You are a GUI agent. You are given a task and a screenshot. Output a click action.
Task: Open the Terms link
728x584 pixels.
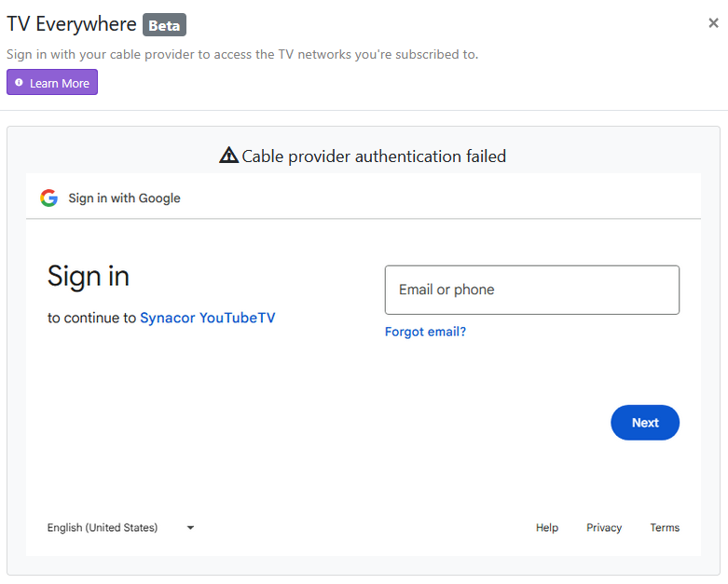pyautogui.click(x=665, y=527)
